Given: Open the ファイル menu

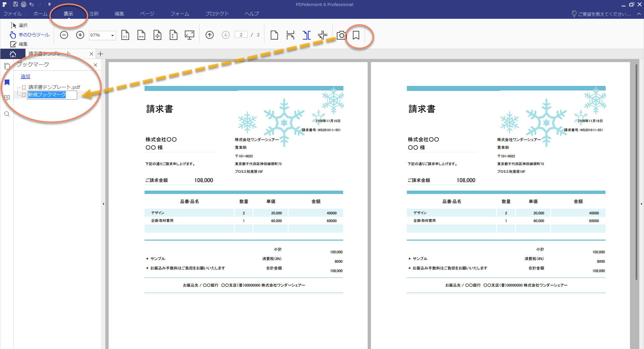Looking at the screenshot, I should click(12, 14).
